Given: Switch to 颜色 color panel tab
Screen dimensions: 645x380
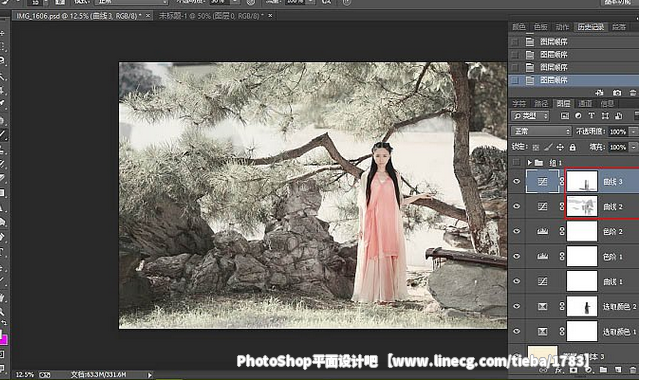Looking at the screenshot, I should [519, 27].
